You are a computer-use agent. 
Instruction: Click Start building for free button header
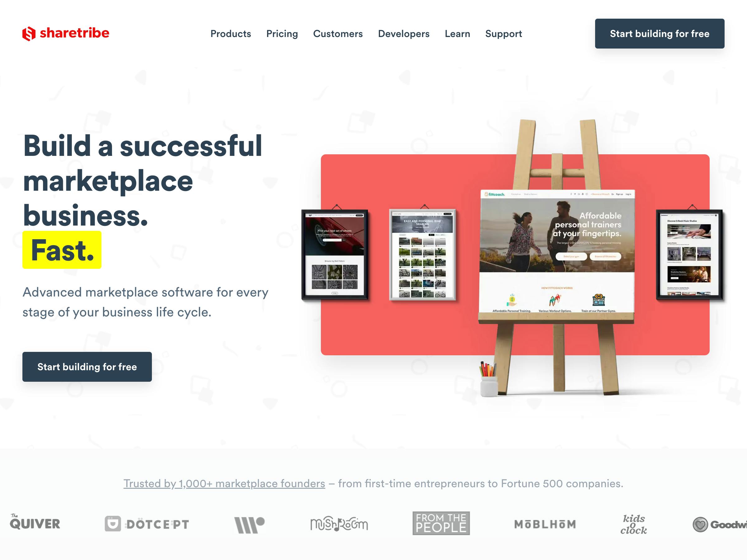pos(659,34)
